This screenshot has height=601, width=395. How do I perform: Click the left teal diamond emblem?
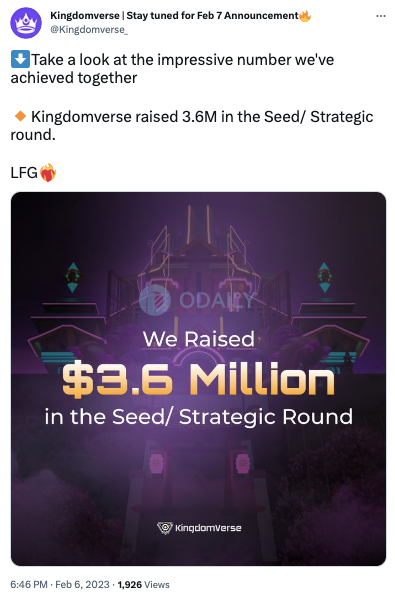(72, 278)
